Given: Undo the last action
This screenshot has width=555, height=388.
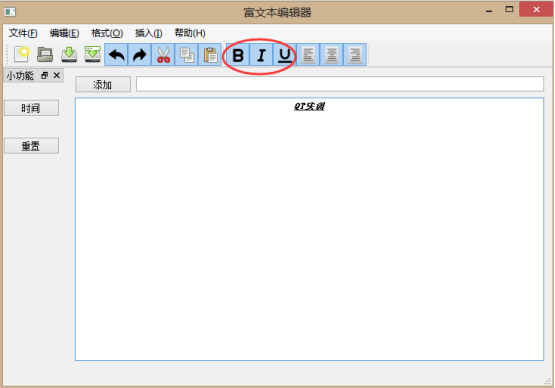Looking at the screenshot, I should 116,55.
